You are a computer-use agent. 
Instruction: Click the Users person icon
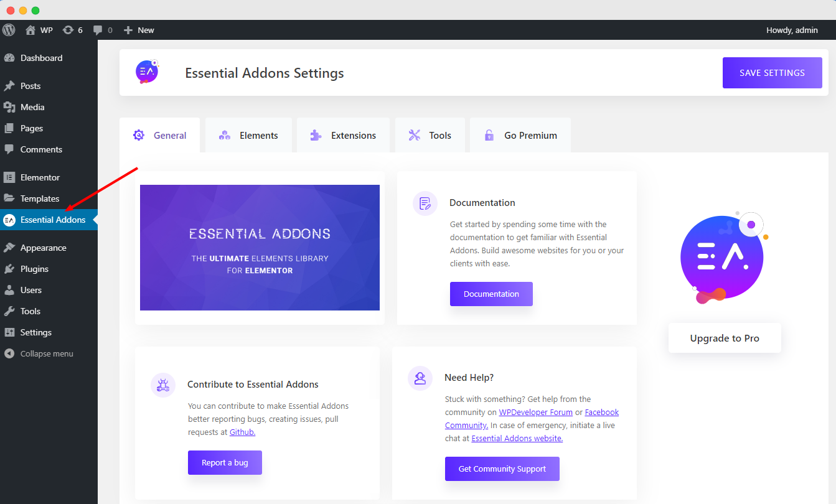[9, 290]
